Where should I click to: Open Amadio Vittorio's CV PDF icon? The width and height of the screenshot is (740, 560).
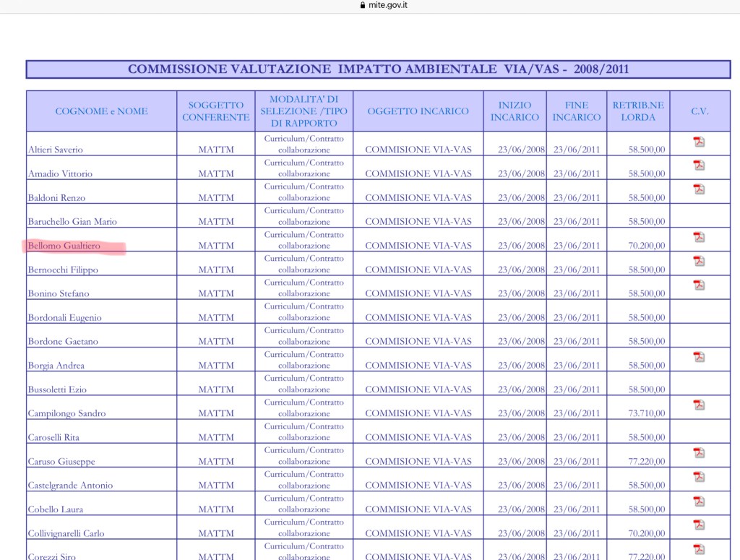[x=699, y=165]
